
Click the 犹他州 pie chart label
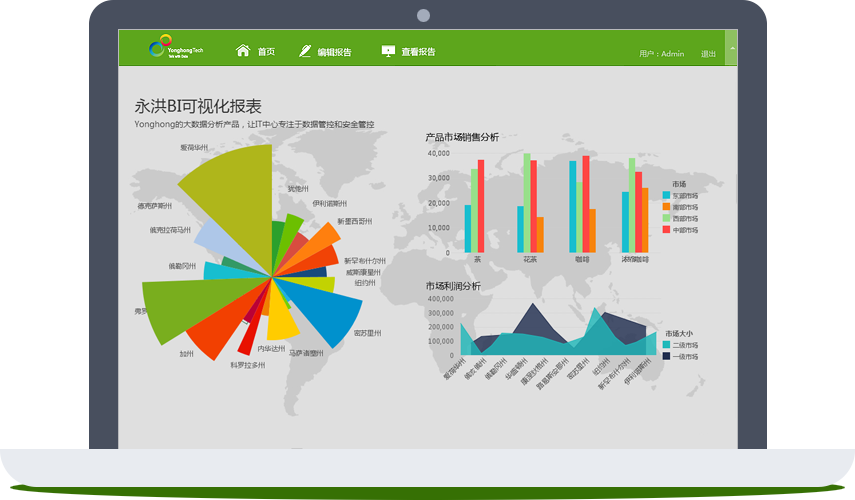[x=298, y=189]
